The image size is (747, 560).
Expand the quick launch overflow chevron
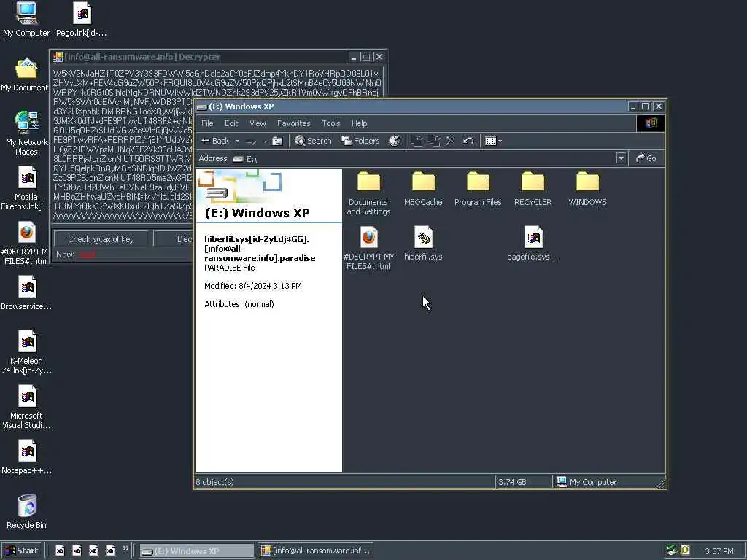click(x=125, y=548)
